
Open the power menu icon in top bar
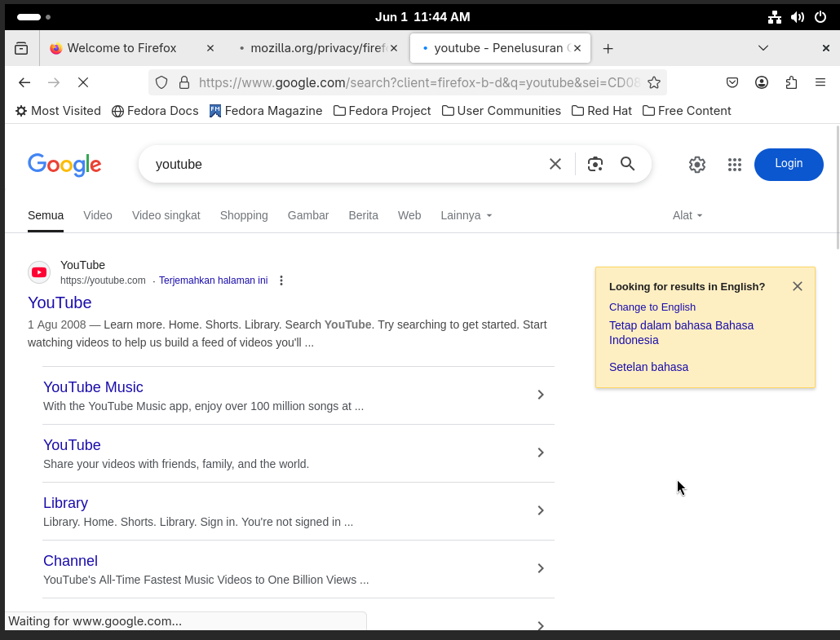tap(820, 17)
